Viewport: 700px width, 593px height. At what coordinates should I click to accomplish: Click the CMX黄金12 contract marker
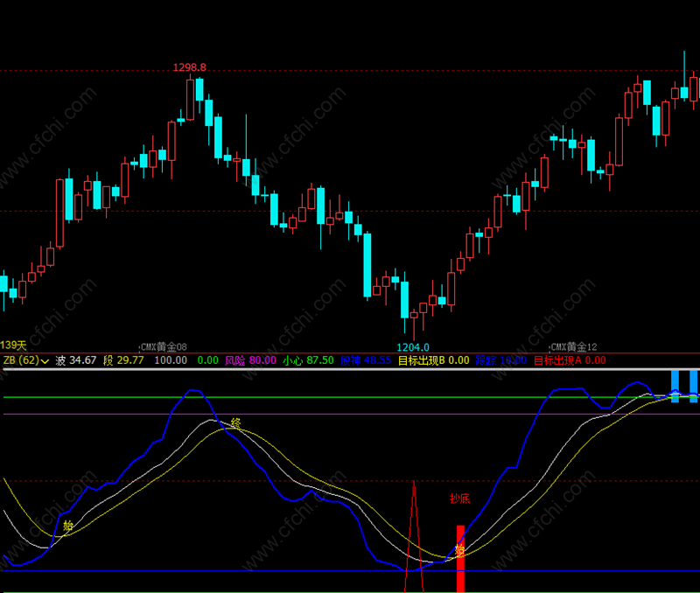tap(573, 346)
